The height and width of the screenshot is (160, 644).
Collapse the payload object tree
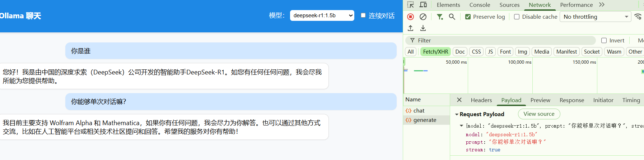[x=461, y=126]
